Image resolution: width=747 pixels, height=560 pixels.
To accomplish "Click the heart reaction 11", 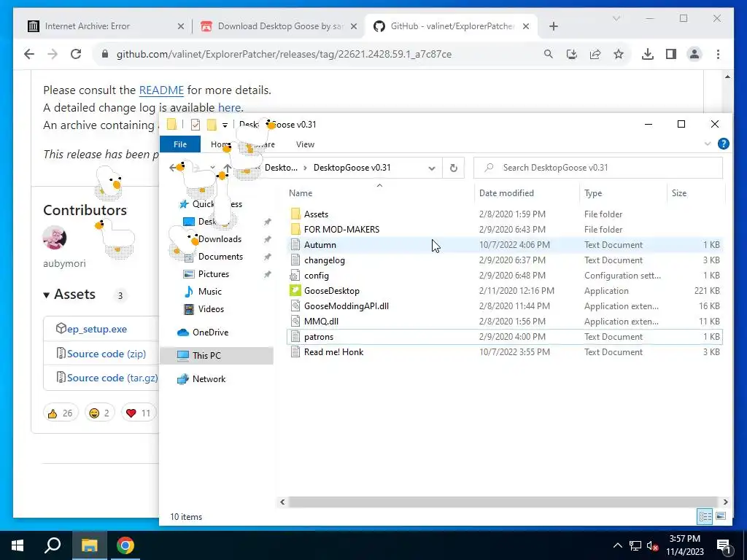I will tap(138, 413).
